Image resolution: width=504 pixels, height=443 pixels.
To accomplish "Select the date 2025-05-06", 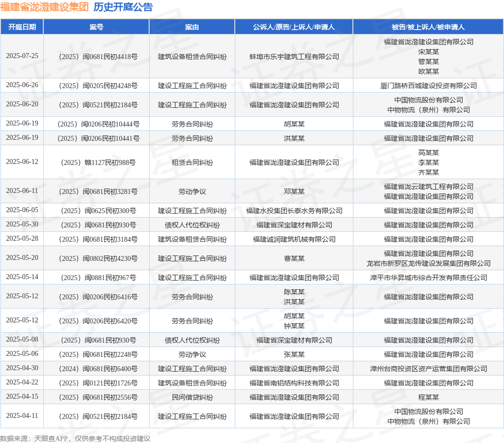I will (22, 353).
